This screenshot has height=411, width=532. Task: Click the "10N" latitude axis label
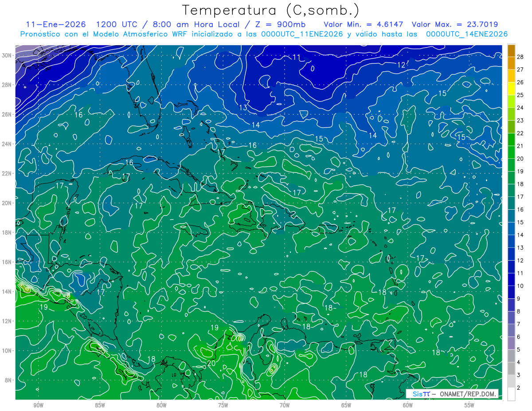click(x=7, y=351)
